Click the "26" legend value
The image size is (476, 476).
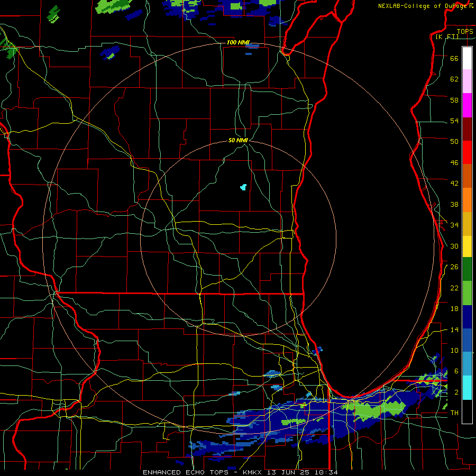[x=454, y=267]
